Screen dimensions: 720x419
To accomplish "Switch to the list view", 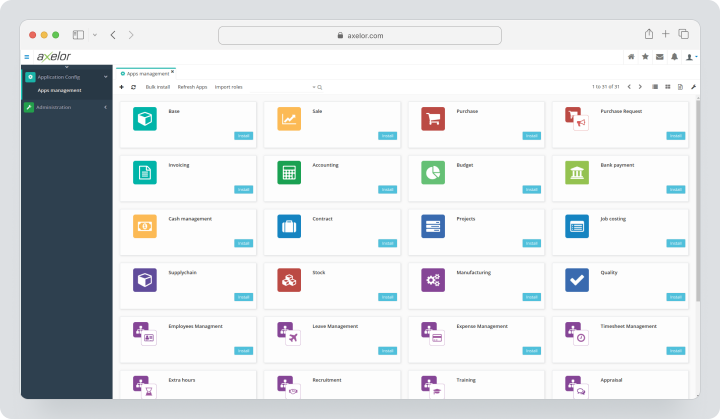I will coord(655,87).
